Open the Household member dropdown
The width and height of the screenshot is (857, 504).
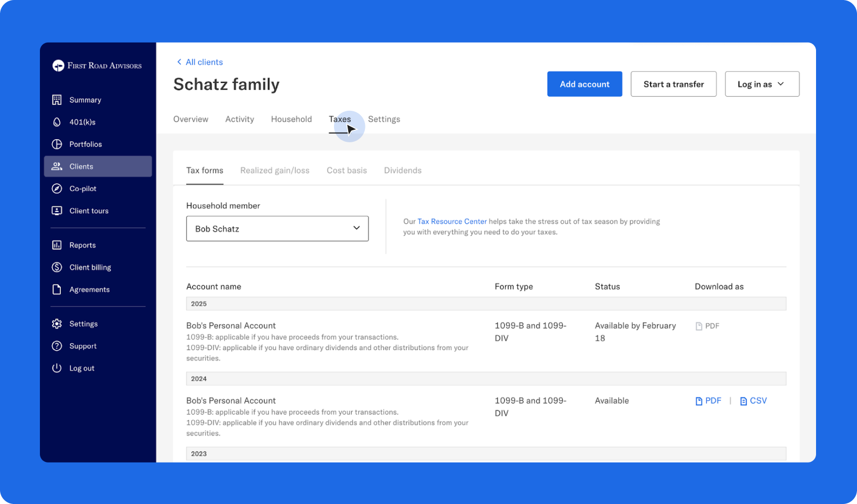pyautogui.click(x=277, y=228)
